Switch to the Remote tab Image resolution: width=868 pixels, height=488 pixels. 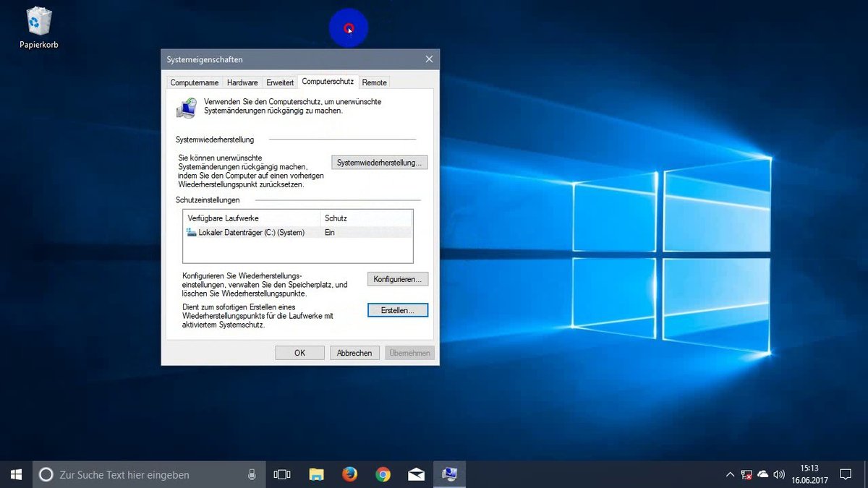click(374, 82)
